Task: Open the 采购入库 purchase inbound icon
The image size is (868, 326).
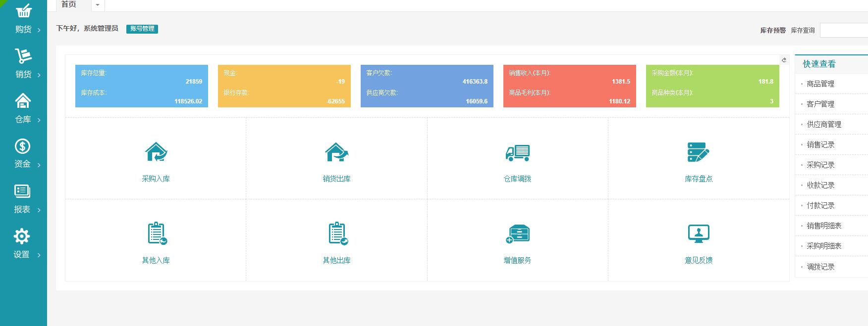Action: [x=156, y=152]
